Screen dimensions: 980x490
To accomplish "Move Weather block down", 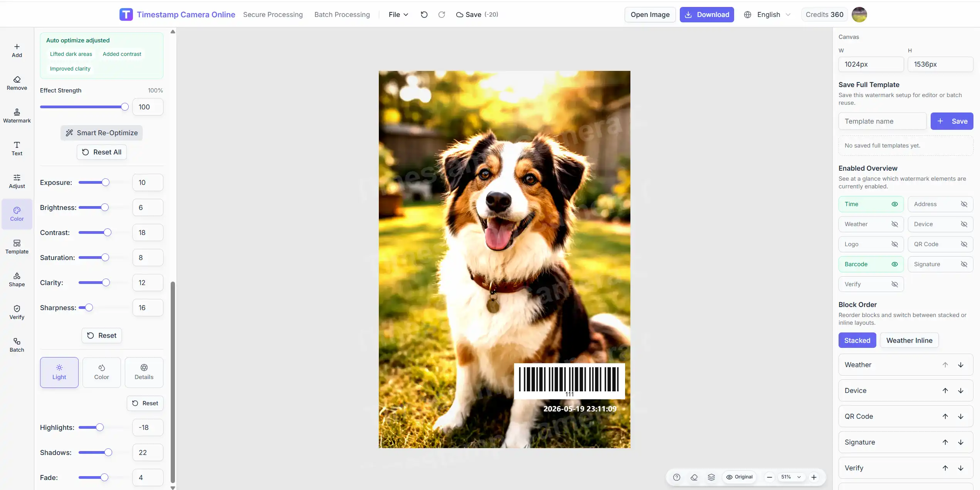I will [961, 365].
